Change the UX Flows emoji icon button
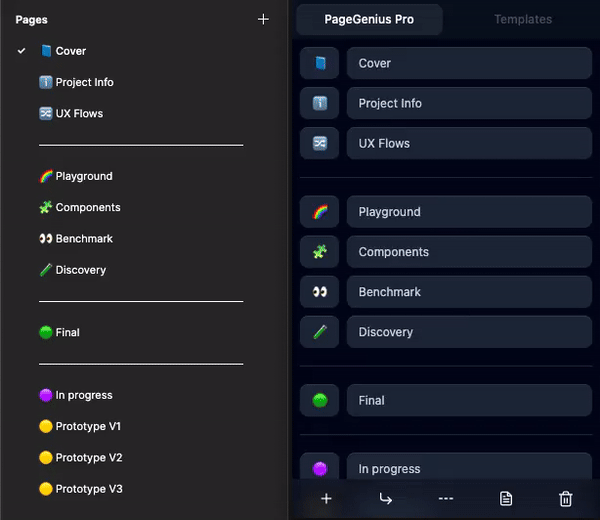600x520 pixels. coord(320,143)
